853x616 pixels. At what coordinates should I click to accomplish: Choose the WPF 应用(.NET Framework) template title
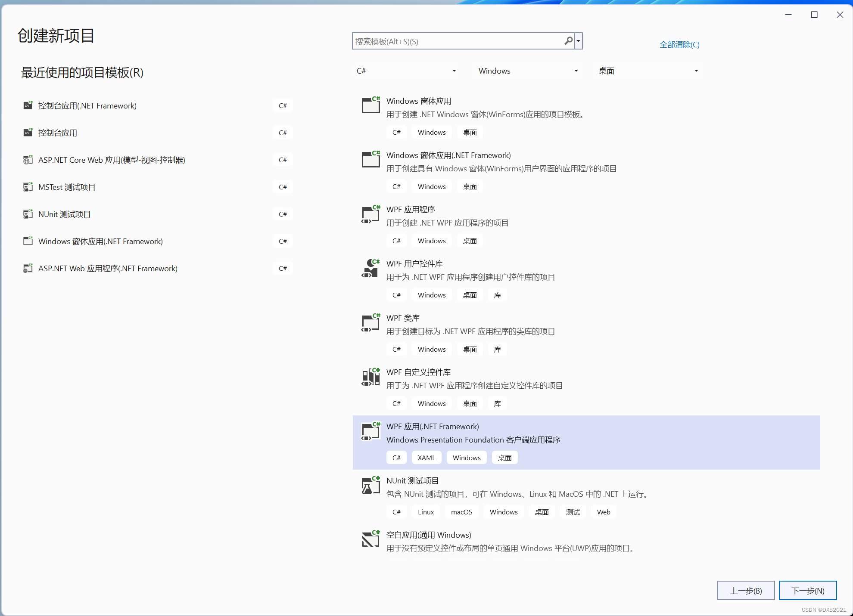click(x=433, y=426)
